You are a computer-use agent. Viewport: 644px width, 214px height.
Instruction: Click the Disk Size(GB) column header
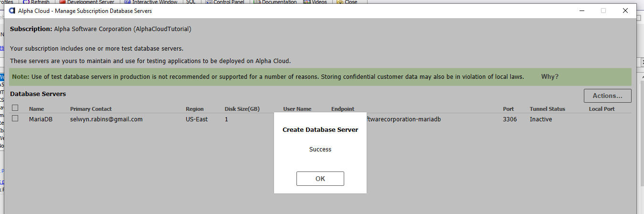click(242, 109)
